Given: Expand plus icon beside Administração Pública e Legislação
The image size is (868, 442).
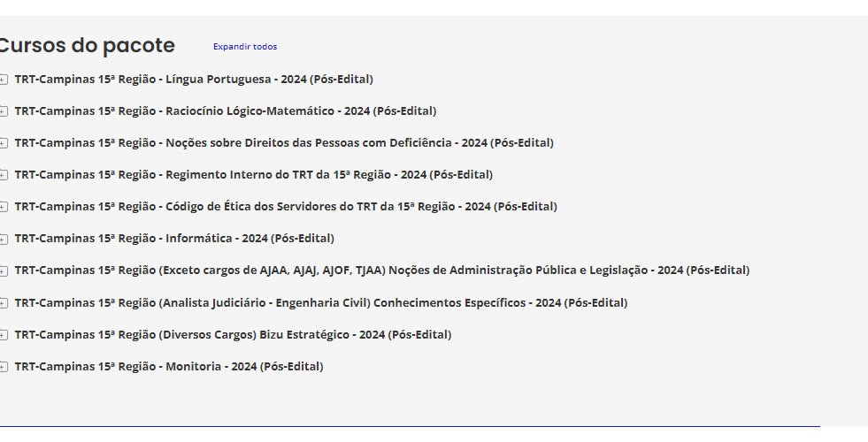Looking at the screenshot, I should [3, 271].
